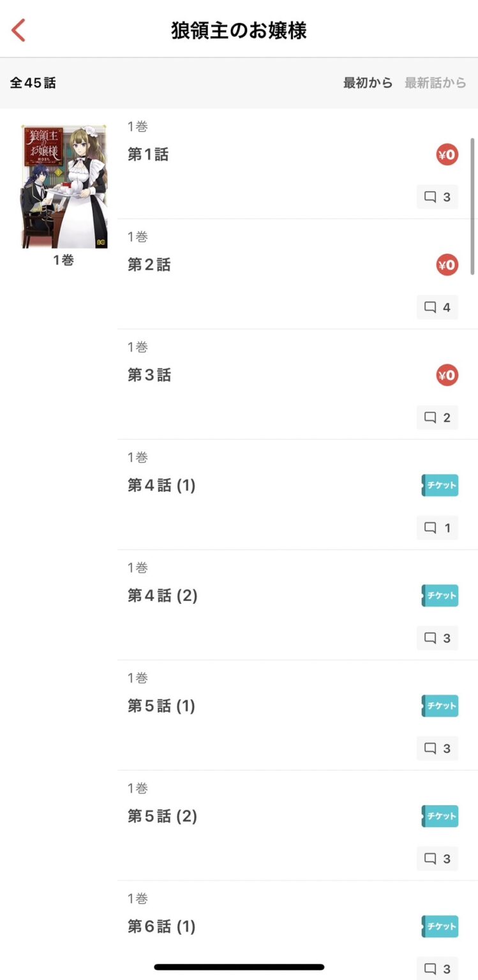The image size is (478, 980).
Task: Sort episodes by 最新話から
Action: [x=435, y=83]
